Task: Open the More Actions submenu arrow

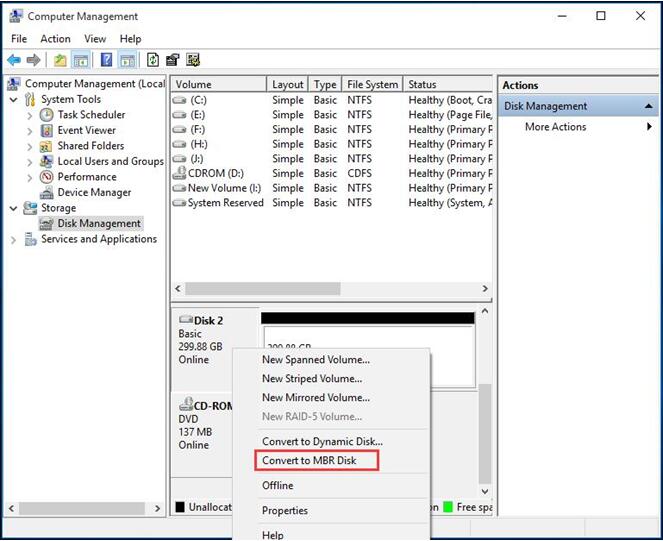Action: pos(649,126)
